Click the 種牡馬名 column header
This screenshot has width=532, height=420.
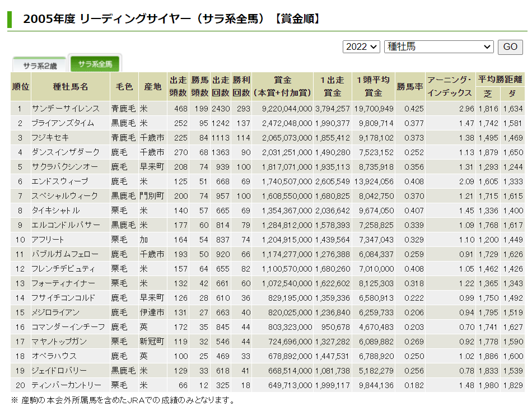point(71,86)
